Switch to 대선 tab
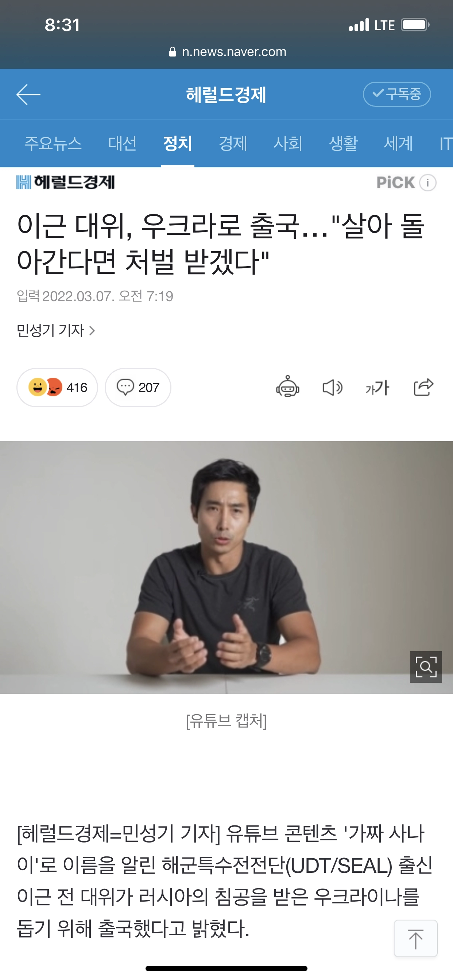The image size is (453, 980). [x=122, y=143]
